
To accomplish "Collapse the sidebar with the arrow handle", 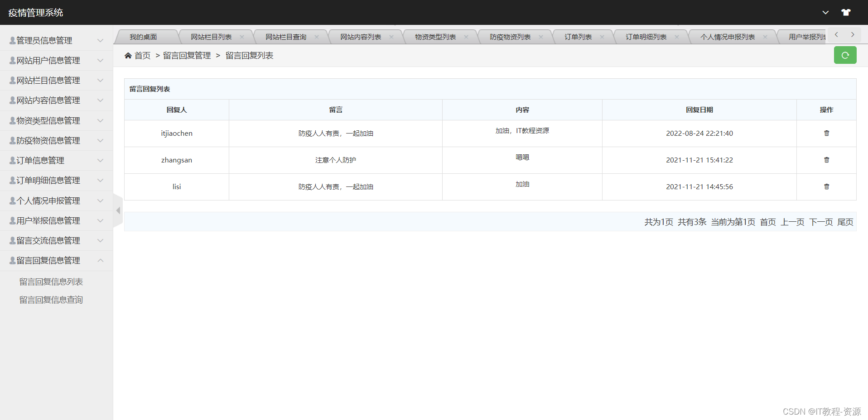I will [x=118, y=210].
